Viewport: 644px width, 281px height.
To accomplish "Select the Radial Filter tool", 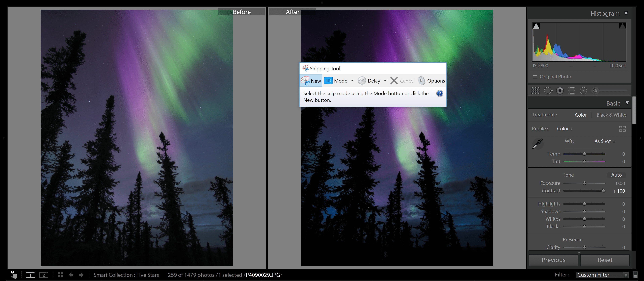I will [x=583, y=91].
